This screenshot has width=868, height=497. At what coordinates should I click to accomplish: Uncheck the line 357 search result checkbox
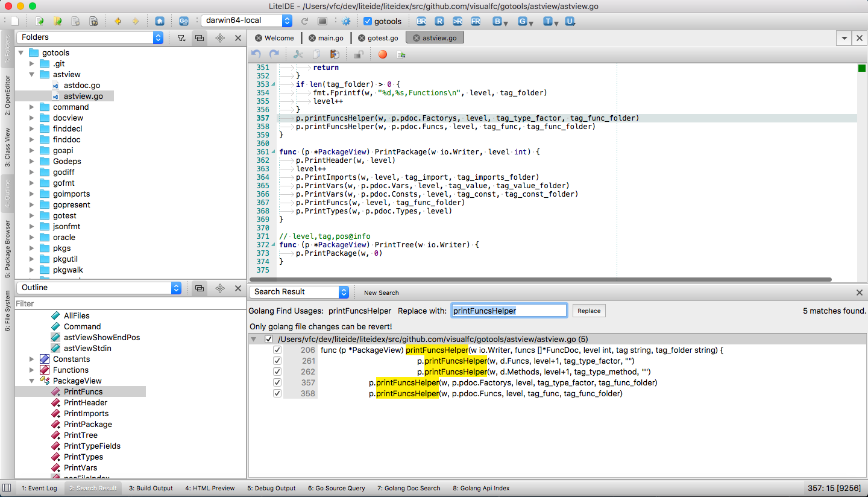click(x=277, y=382)
